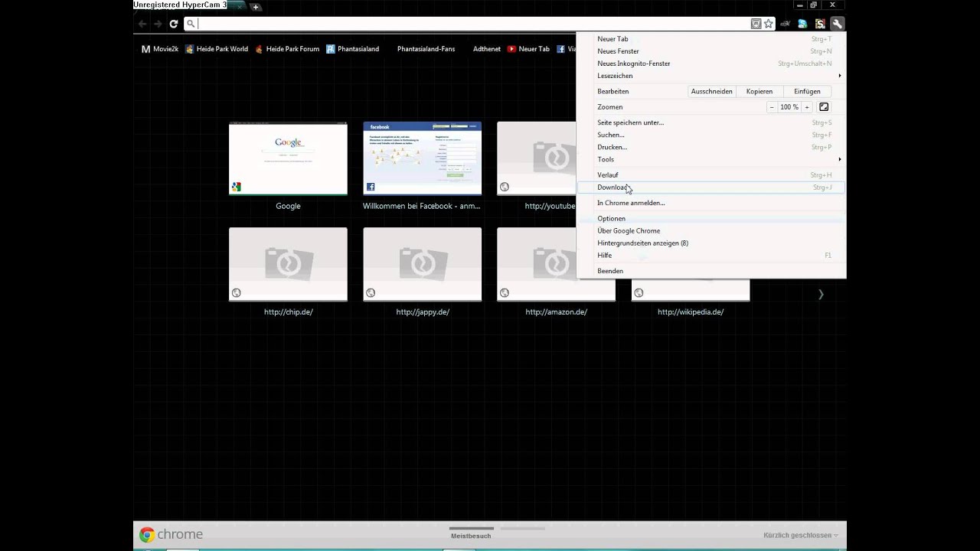Click the http://wikipedia.de/ label

[691, 312]
